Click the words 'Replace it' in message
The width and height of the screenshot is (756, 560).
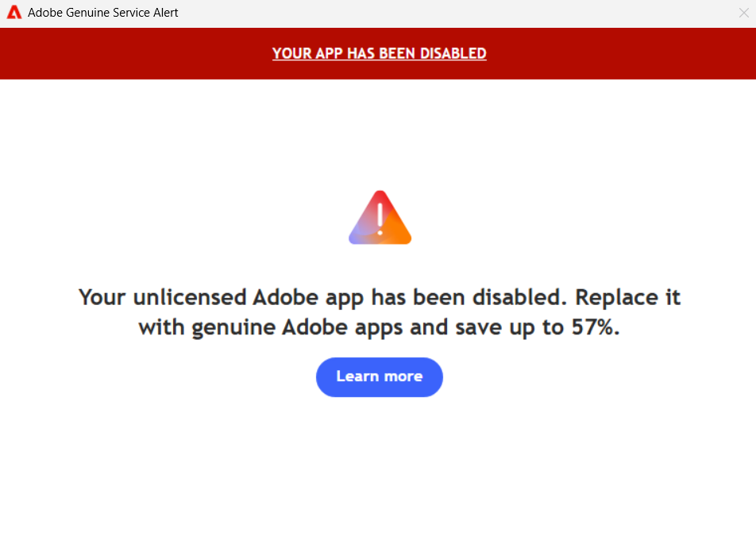627,297
